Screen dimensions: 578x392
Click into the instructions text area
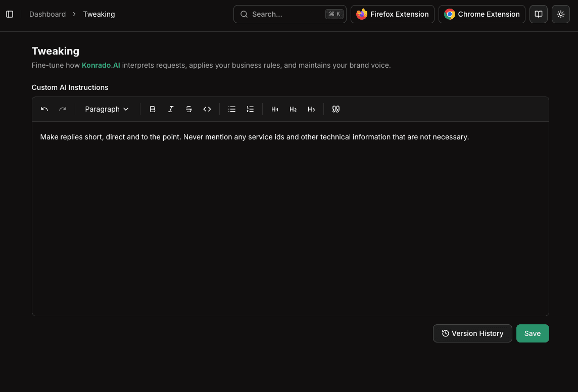[x=291, y=219]
